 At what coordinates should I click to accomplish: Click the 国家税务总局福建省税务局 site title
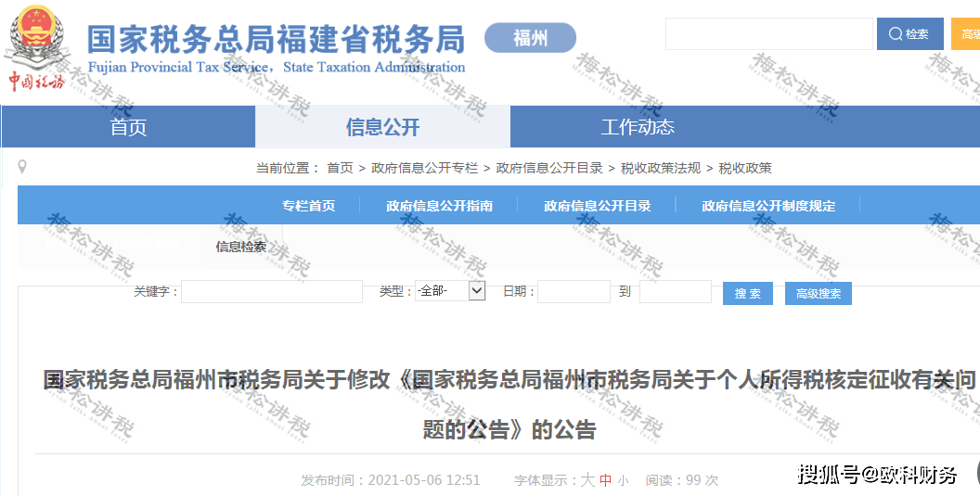[x=276, y=39]
